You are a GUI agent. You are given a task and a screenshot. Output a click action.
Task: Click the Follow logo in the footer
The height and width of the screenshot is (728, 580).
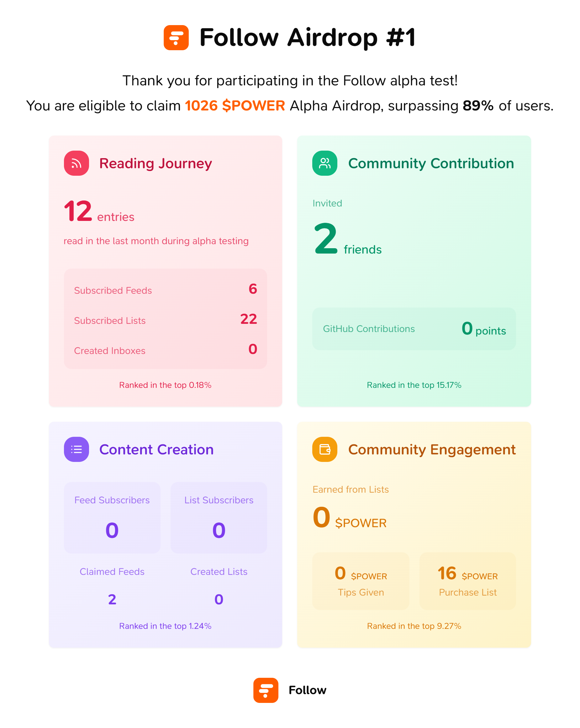coord(266,690)
